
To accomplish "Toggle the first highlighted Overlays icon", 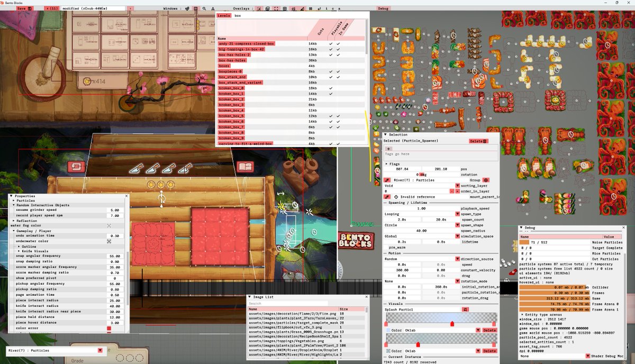I will tap(259, 8).
